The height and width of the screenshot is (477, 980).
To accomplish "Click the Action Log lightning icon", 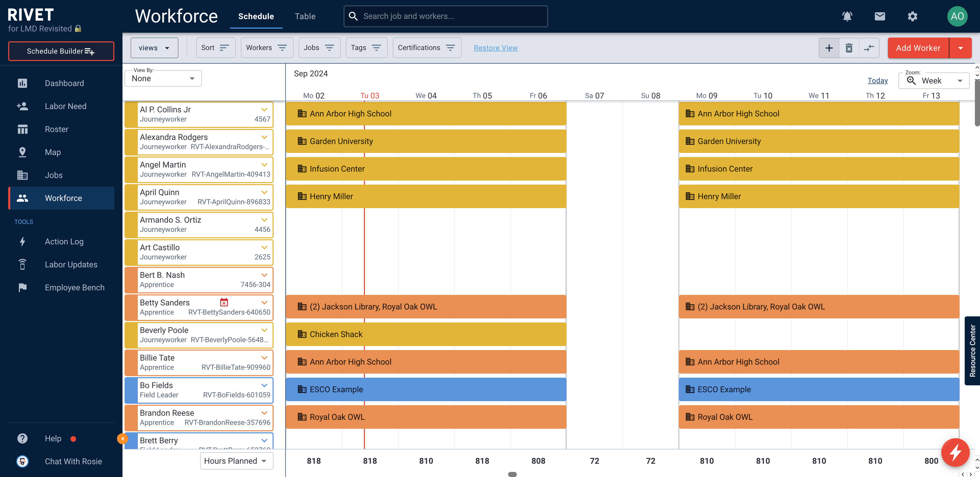I will [22, 241].
